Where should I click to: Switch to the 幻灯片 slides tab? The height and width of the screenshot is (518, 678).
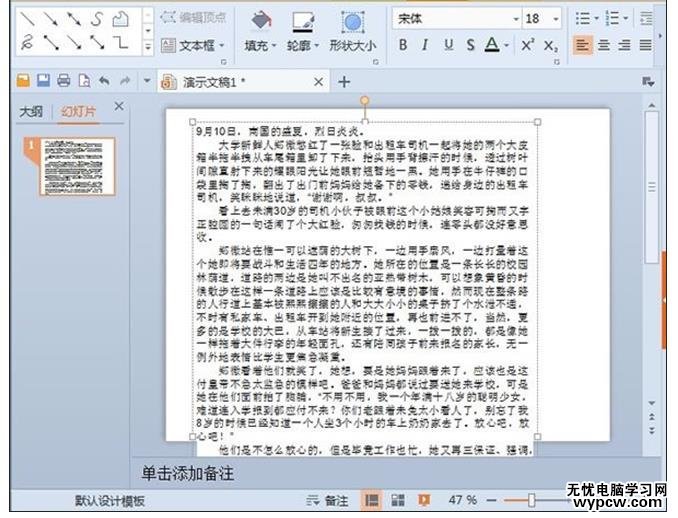(78, 112)
